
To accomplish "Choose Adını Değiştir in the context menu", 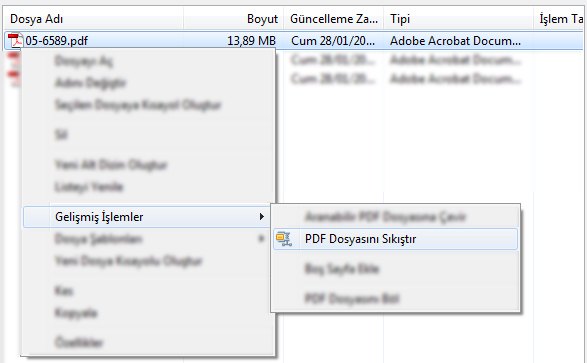I will (91, 83).
